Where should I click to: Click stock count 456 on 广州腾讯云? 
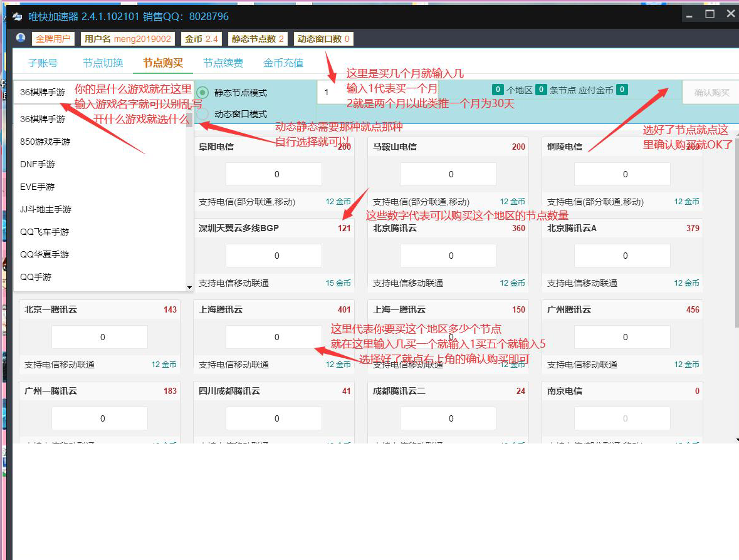(x=693, y=309)
